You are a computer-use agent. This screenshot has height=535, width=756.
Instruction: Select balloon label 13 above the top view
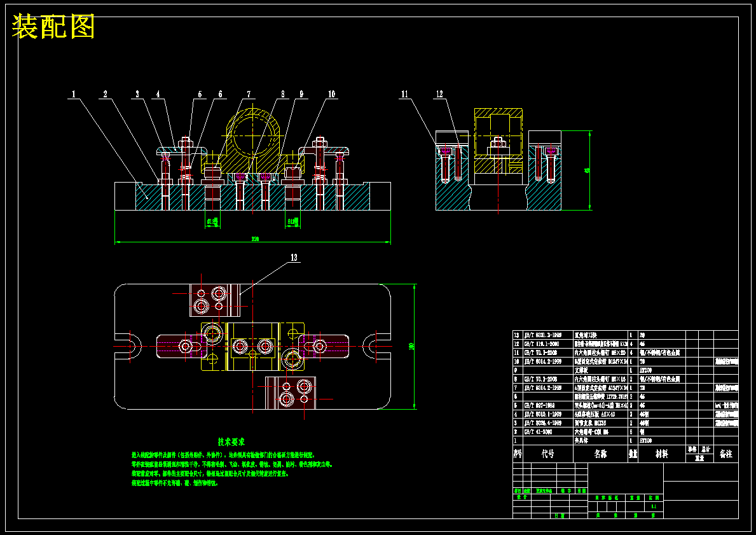[x=294, y=258]
